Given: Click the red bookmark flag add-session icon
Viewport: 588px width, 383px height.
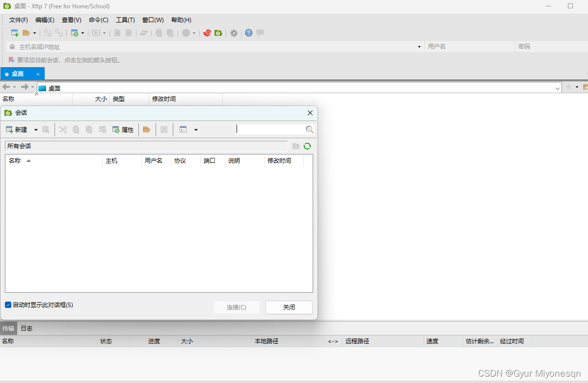Looking at the screenshot, I should pyautogui.click(x=12, y=60).
